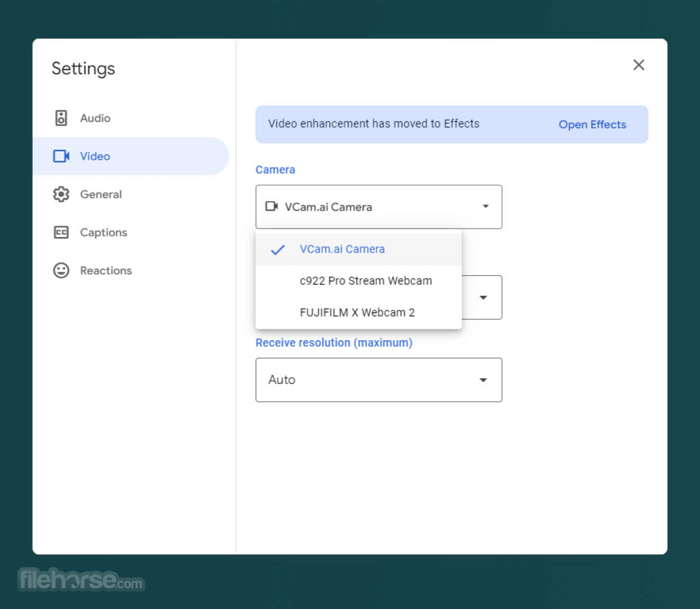Close the Settings dialog
700x609 pixels.
[638, 65]
